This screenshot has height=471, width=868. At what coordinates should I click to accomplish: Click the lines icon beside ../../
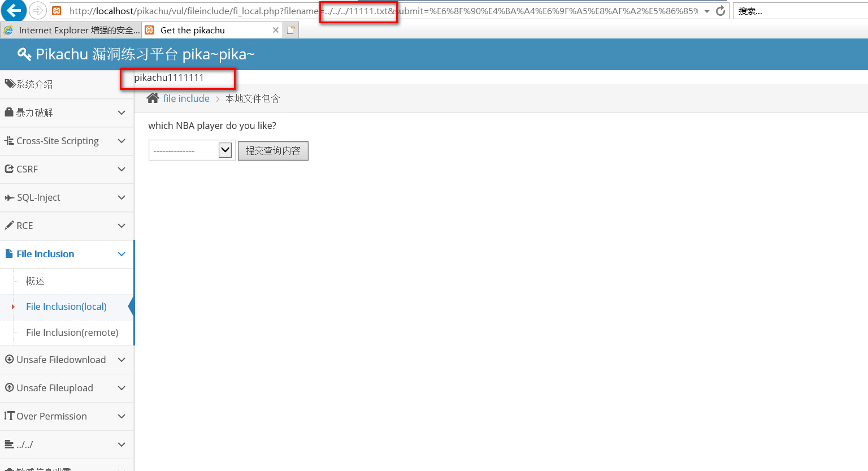pyautogui.click(x=9, y=444)
